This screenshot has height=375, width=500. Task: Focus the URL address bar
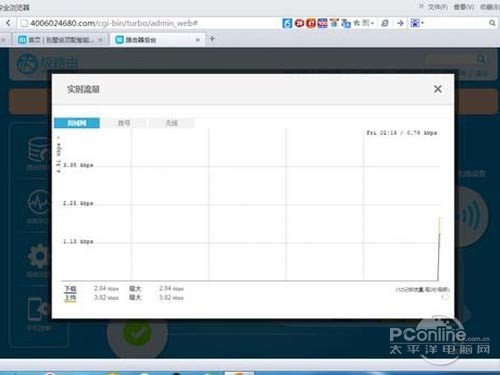(x=150, y=23)
